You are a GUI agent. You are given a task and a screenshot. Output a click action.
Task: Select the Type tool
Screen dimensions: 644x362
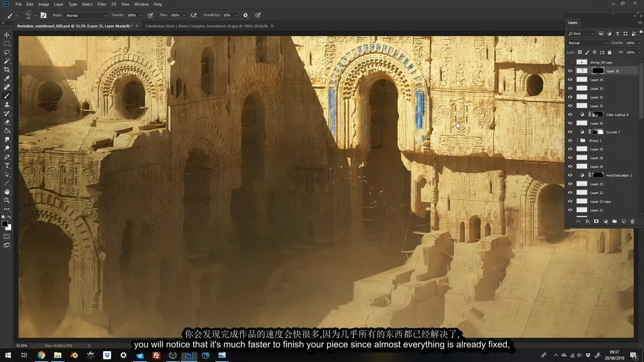(x=7, y=166)
